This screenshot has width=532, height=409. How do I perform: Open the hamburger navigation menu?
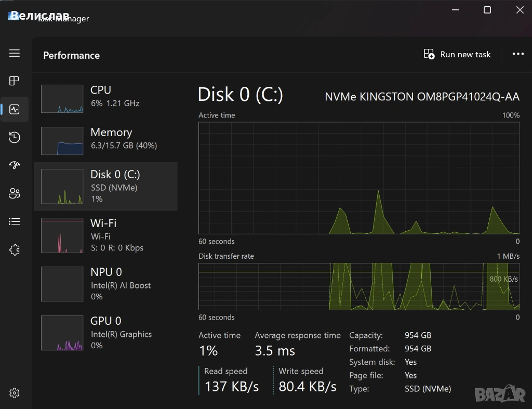click(x=15, y=53)
